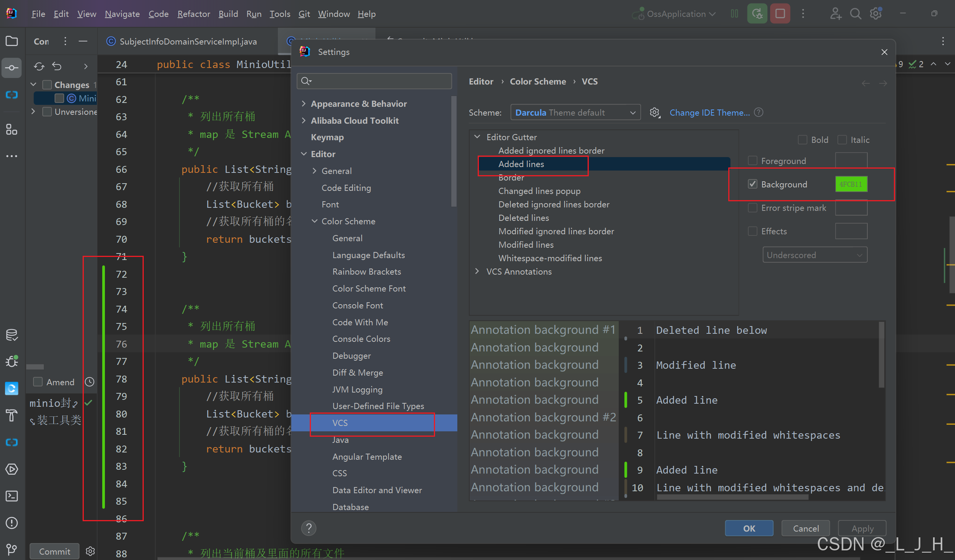Enable the Foreground checkbox

[x=752, y=161]
